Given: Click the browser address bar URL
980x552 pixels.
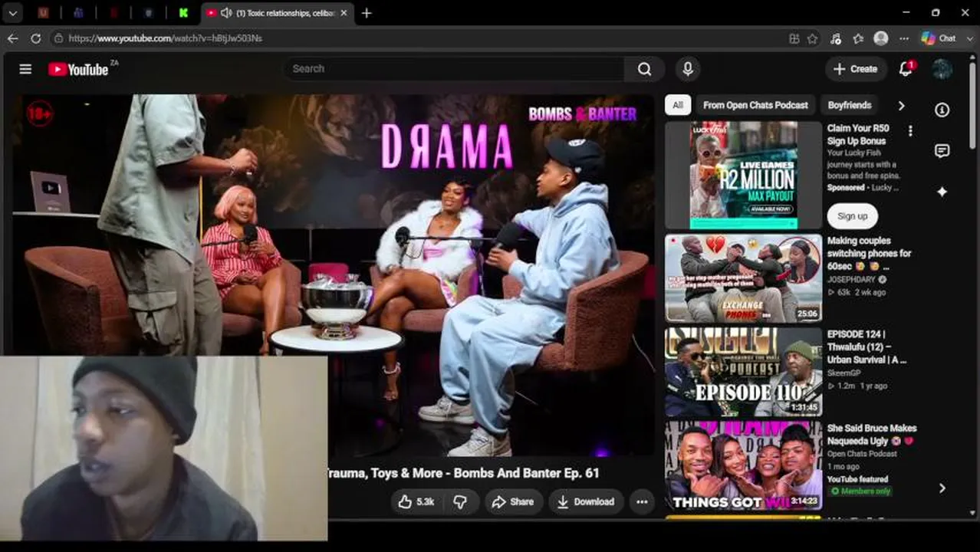Looking at the screenshot, I should click(x=165, y=38).
